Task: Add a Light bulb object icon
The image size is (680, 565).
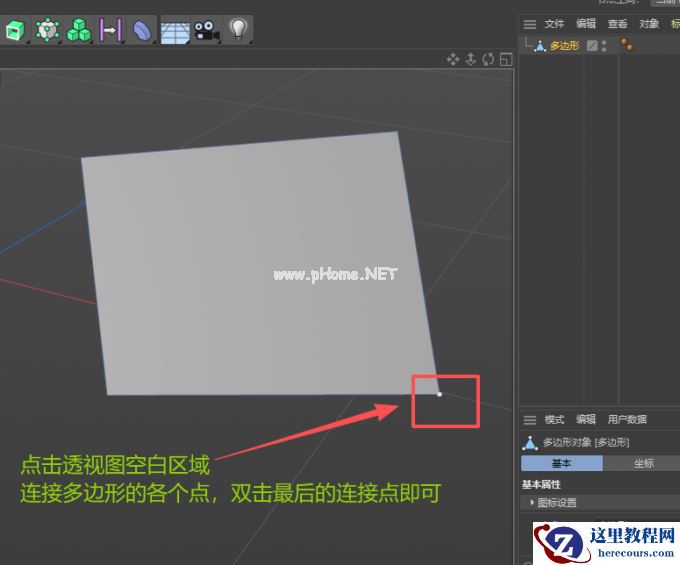Action: pyautogui.click(x=238, y=29)
